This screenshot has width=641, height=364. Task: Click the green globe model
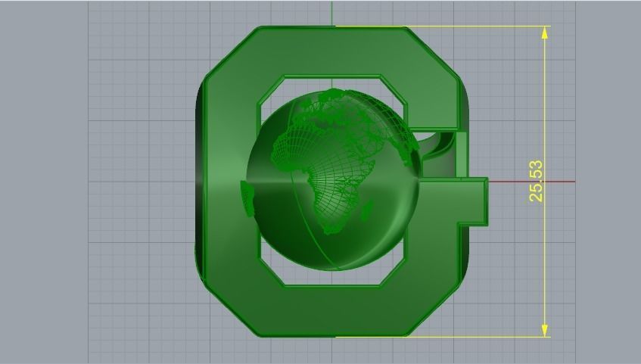[x=333, y=179]
